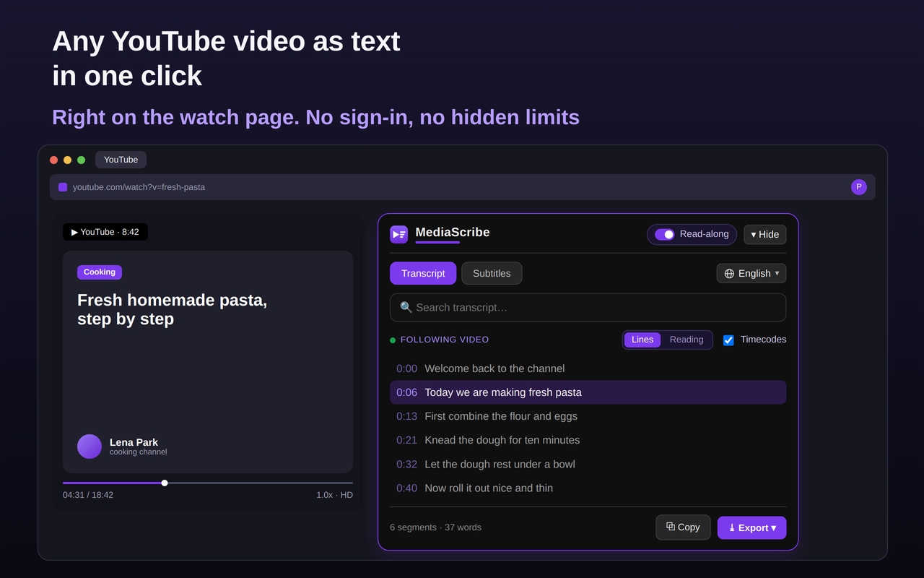Image resolution: width=924 pixels, height=578 pixels.
Task: Click the youtube.com address bar URL
Action: point(139,187)
